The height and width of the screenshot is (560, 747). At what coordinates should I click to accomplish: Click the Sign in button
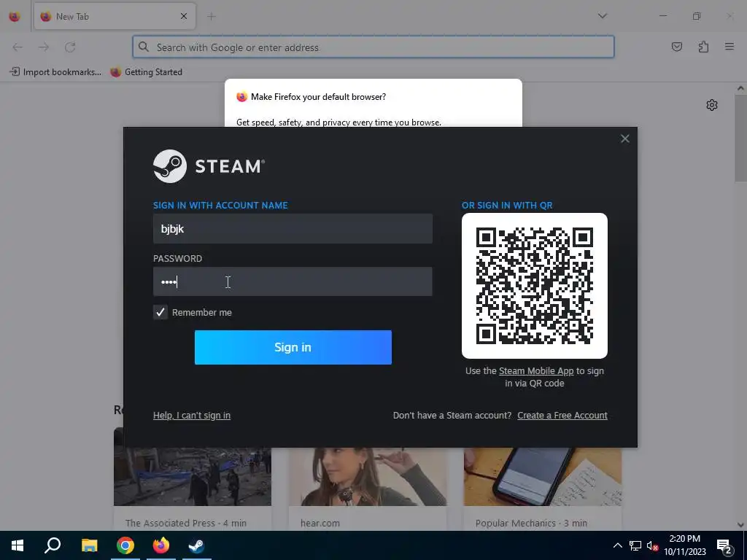(x=293, y=347)
